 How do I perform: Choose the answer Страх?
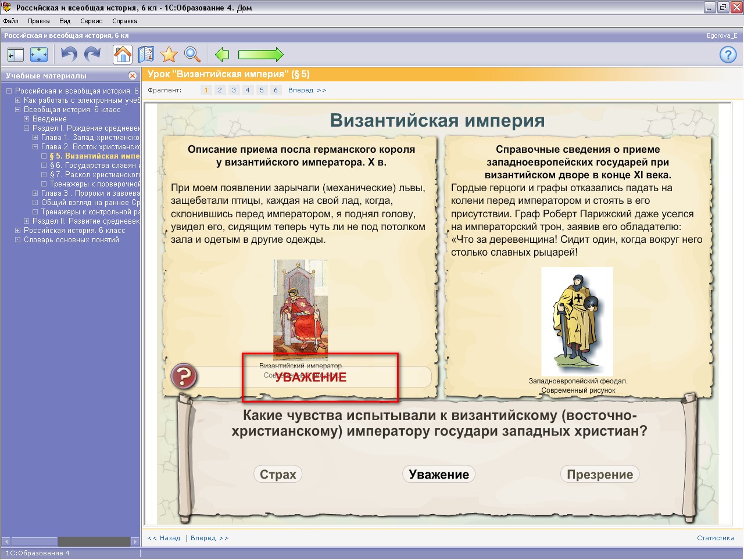point(278,475)
